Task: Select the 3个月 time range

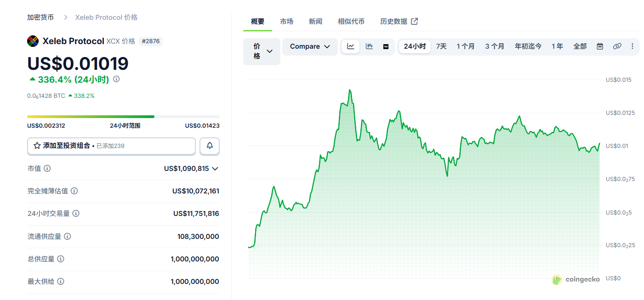Action: [x=495, y=46]
